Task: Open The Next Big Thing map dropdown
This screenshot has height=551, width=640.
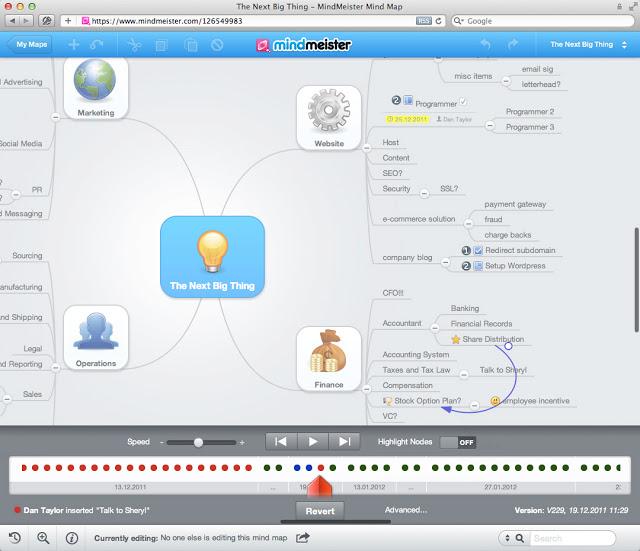Action: pos(588,44)
